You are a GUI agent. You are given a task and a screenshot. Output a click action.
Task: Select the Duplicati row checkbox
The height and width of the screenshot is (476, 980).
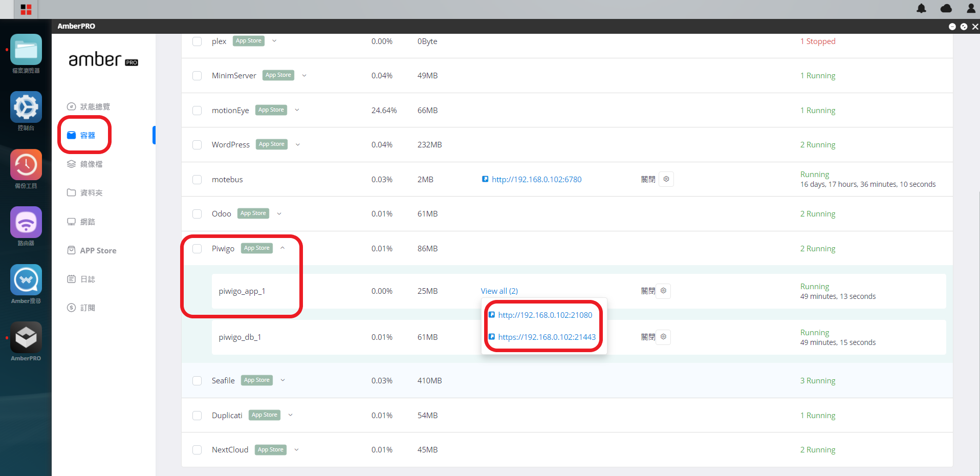[197, 416]
